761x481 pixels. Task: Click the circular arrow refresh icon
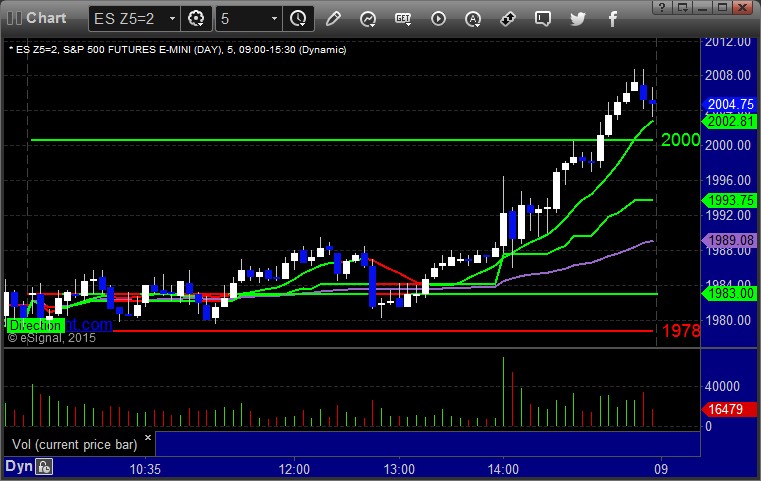[x=368, y=18]
